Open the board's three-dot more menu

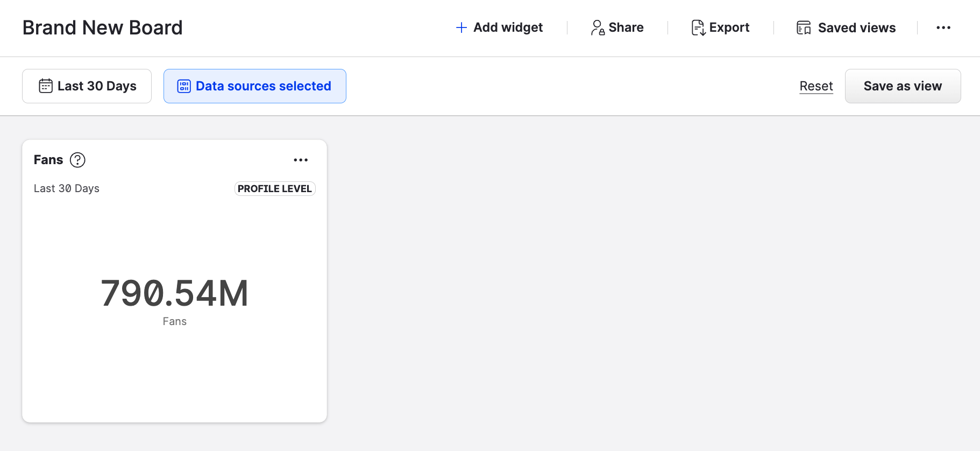(x=943, y=27)
